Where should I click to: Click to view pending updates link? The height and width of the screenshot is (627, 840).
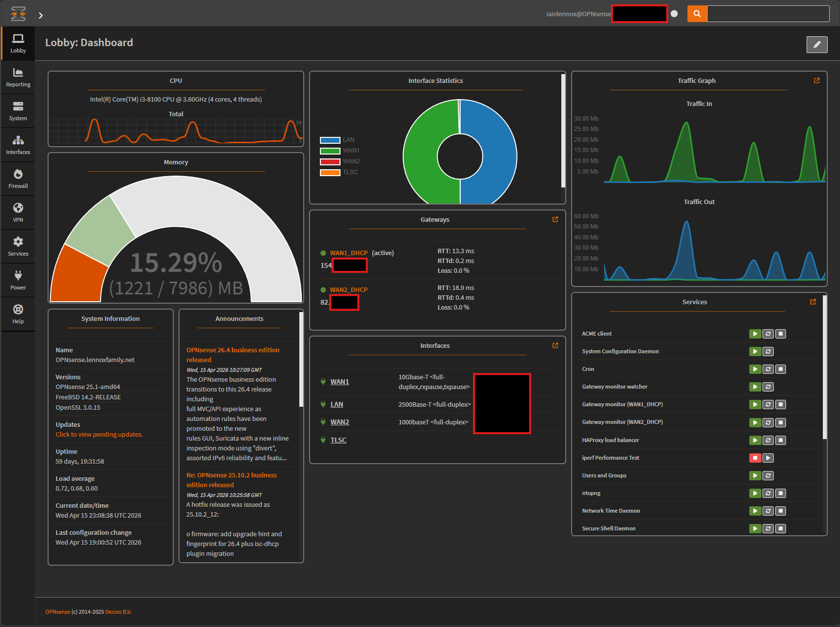[99, 435]
